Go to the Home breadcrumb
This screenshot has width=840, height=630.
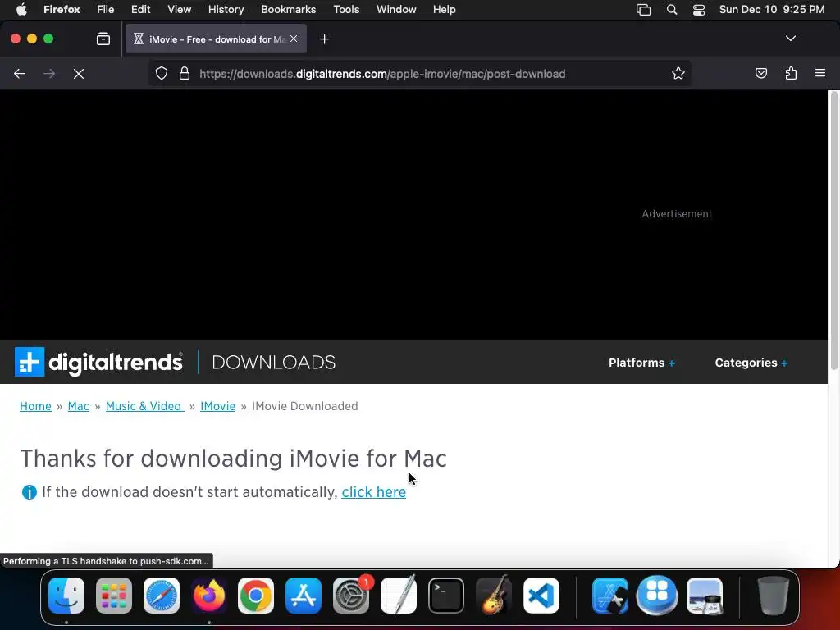pyautogui.click(x=35, y=406)
